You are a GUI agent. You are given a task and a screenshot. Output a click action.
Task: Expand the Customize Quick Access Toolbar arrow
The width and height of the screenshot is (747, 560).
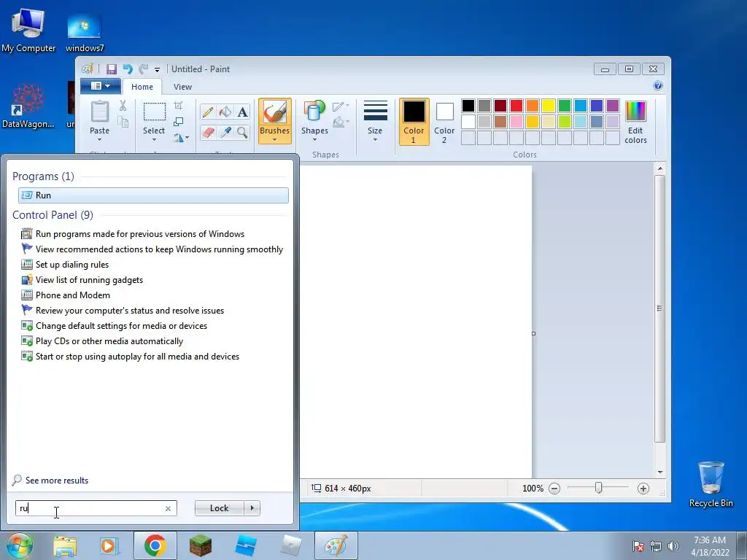point(157,70)
